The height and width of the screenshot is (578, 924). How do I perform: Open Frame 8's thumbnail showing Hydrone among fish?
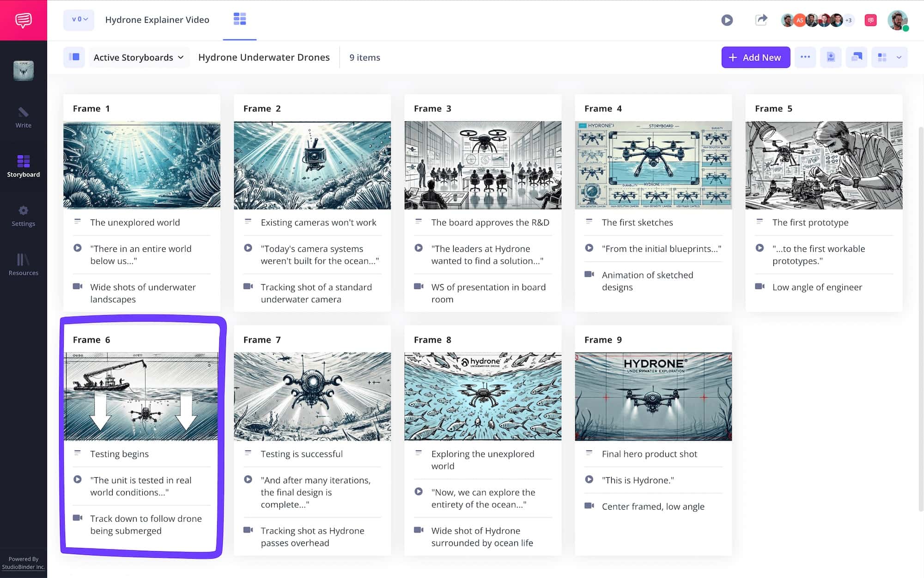coord(482,396)
